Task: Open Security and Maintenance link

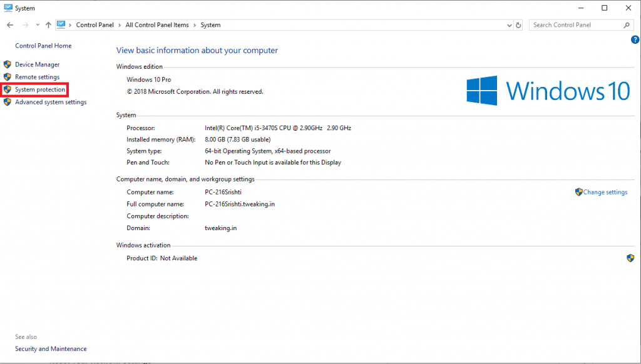Action: [x=51, y=349]
